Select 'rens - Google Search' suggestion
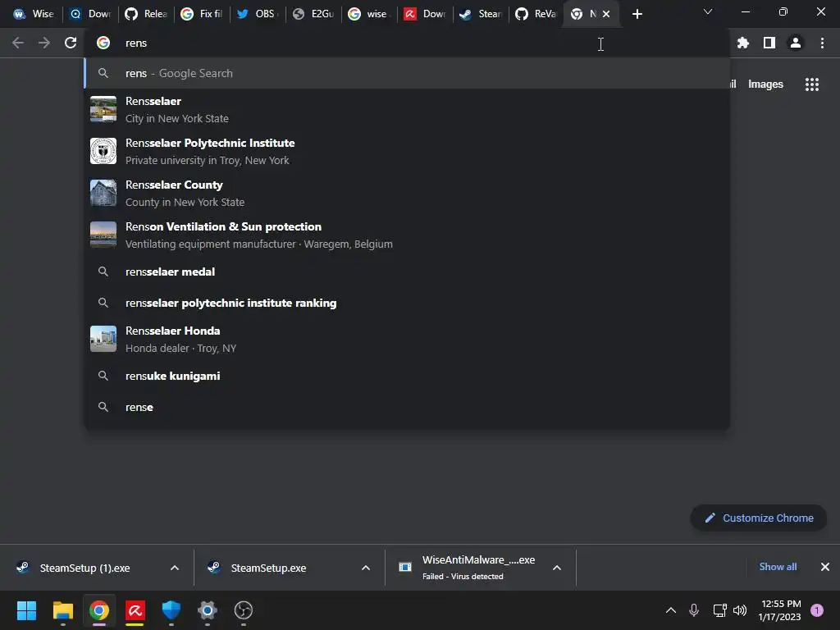Viewport: 840px width, 630px height. [x=407, y=73]
